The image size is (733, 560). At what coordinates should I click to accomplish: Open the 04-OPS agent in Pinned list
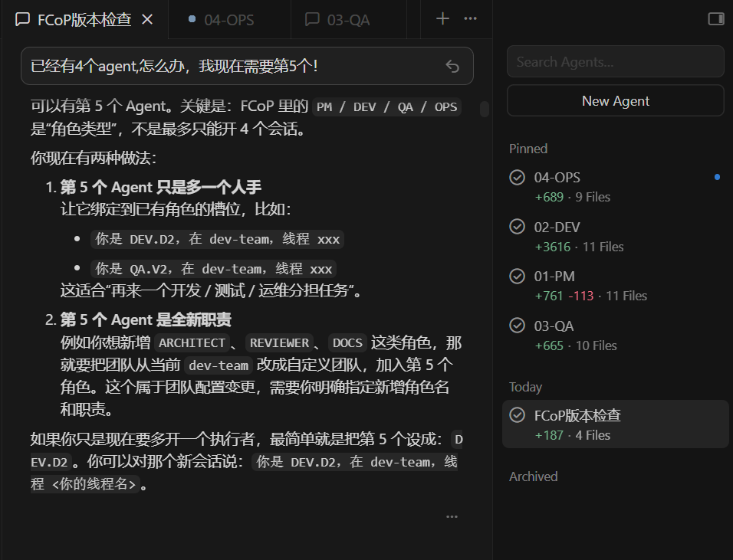pyautogui.click(x=615, y=187)
